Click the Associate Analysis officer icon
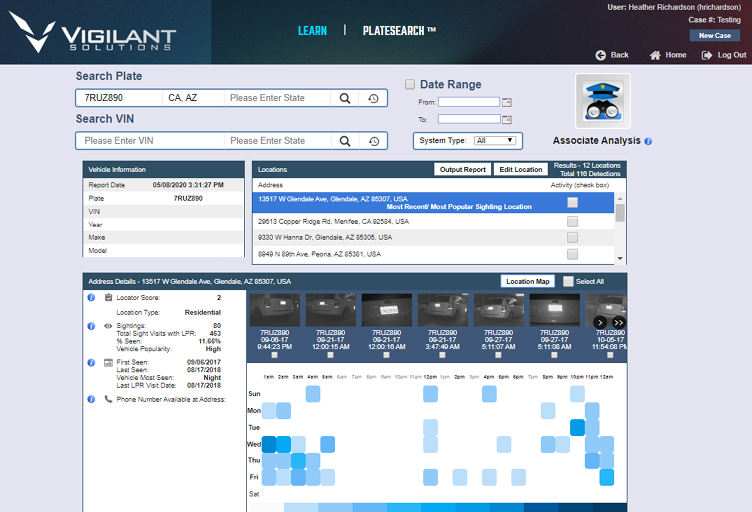 pyautogui.click(x=603, y=101)
